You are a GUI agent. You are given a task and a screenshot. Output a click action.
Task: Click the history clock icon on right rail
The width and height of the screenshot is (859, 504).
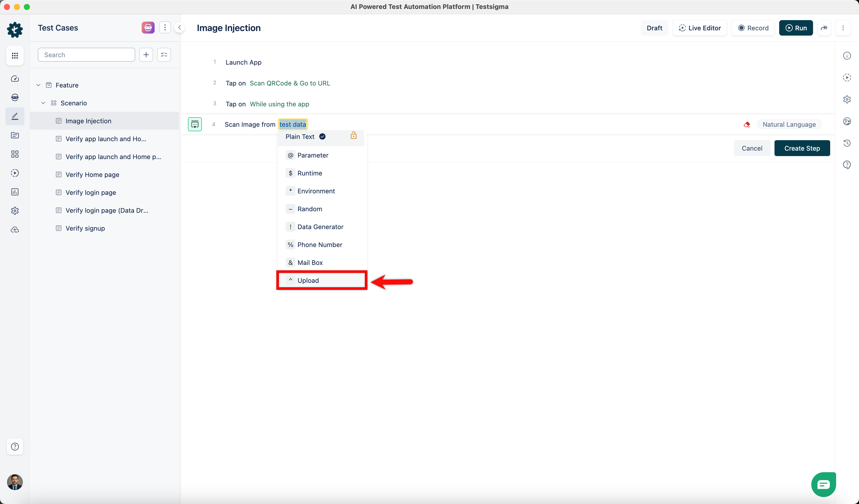tap(847, 143)
